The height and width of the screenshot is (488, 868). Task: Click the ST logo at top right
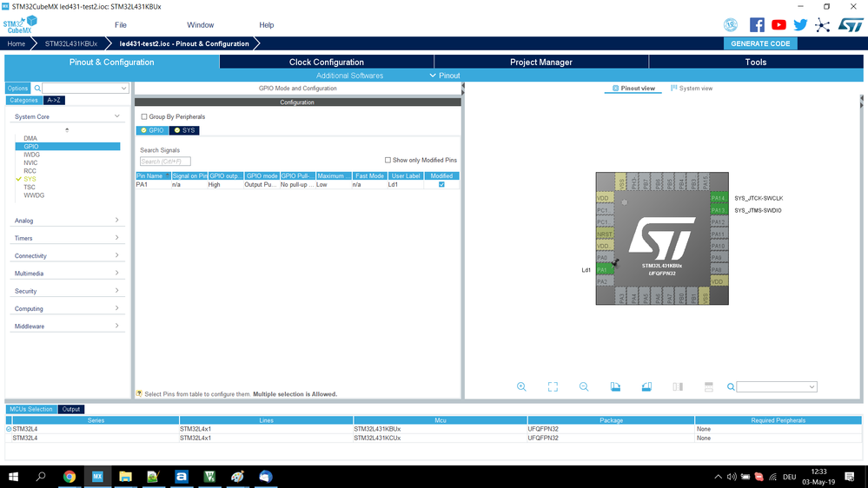click(x=851, y=25)
